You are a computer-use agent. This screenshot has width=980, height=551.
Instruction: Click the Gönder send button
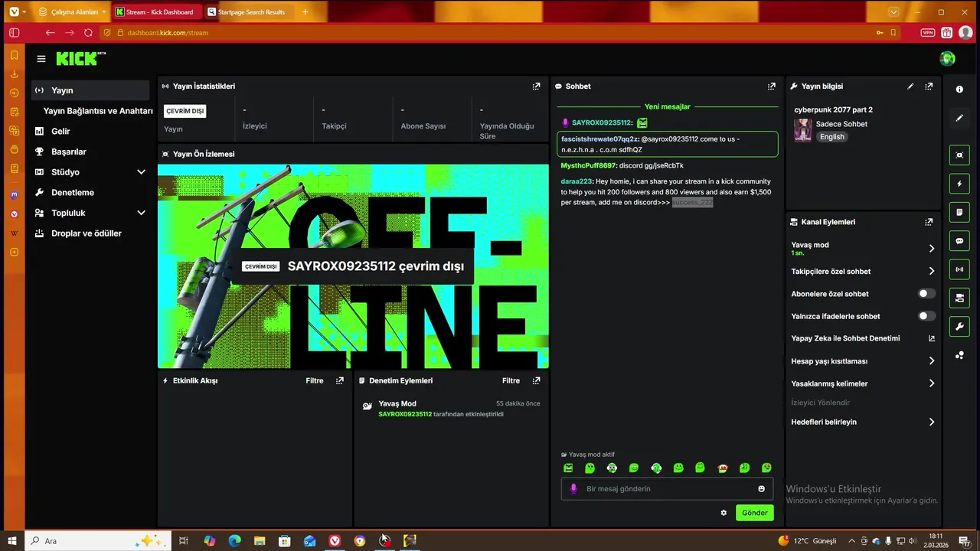754,513
